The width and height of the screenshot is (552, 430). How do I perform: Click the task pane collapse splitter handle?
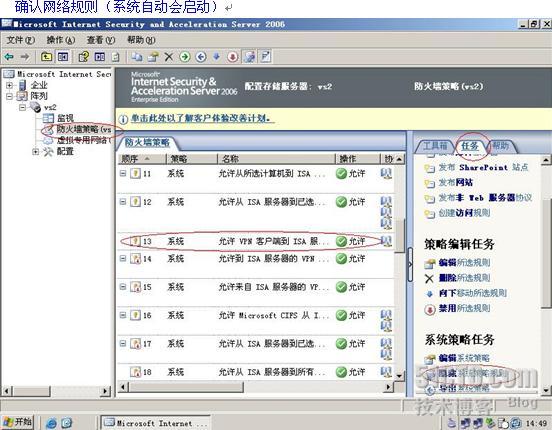coord(410,264)
